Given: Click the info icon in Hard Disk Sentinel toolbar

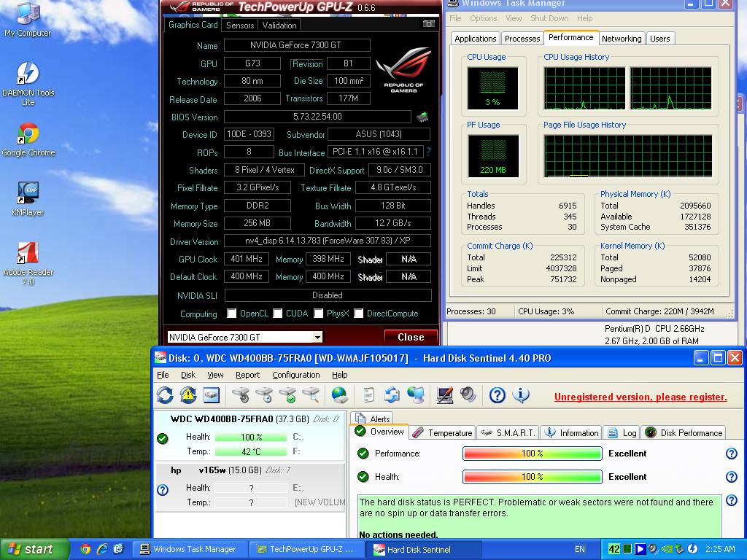Looking at the screenshot, I should pos(521,395).
